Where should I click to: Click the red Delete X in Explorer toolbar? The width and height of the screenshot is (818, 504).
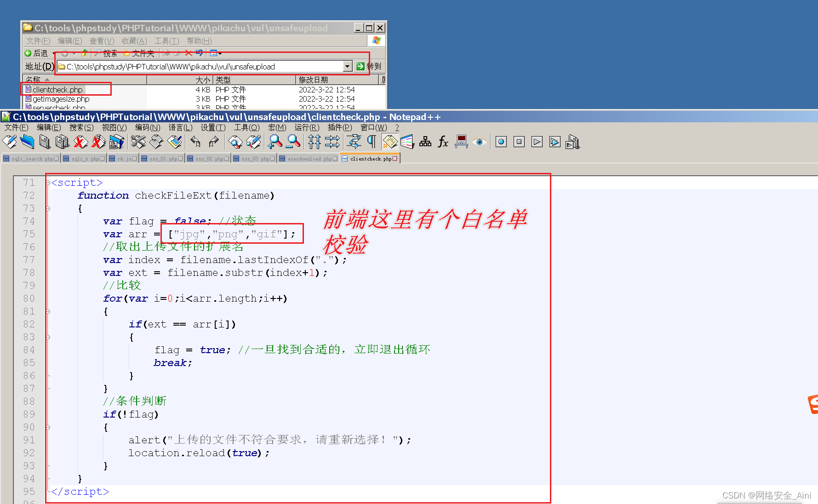pos(189,53)
